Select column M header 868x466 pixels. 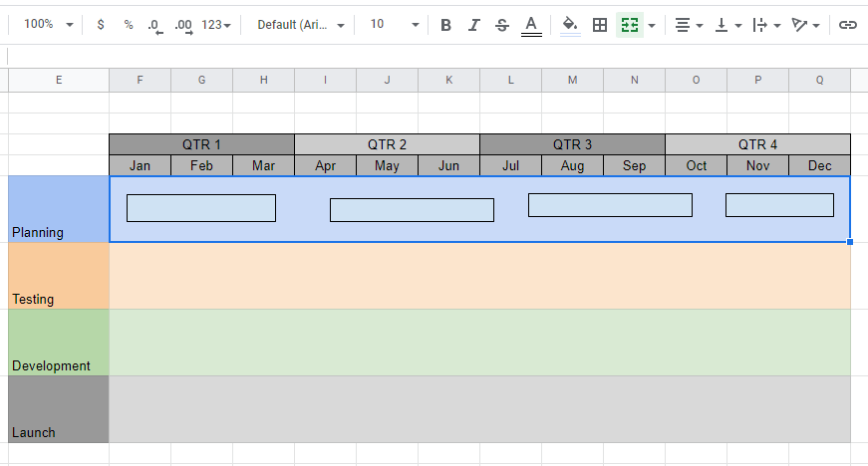[572, 80]
